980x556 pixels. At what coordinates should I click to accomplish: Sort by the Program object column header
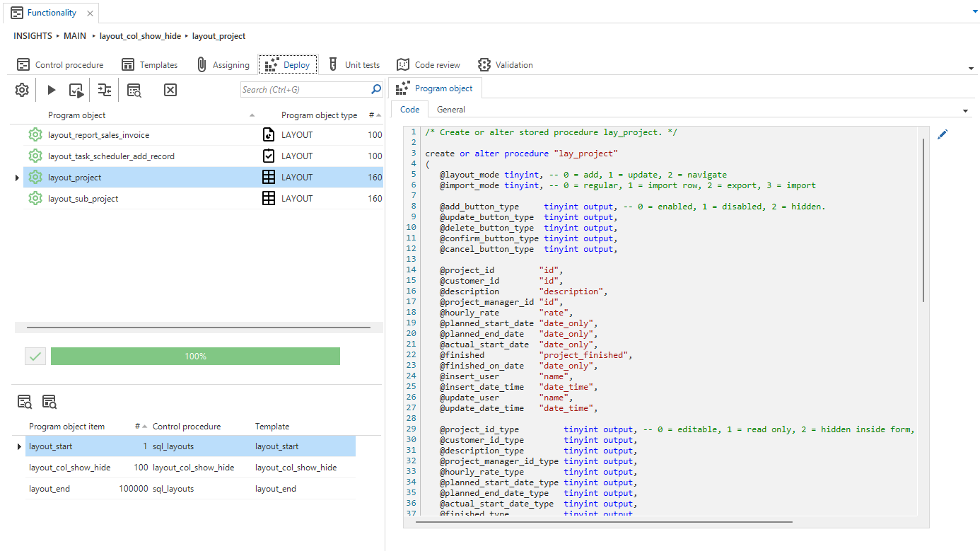(77, 115)
